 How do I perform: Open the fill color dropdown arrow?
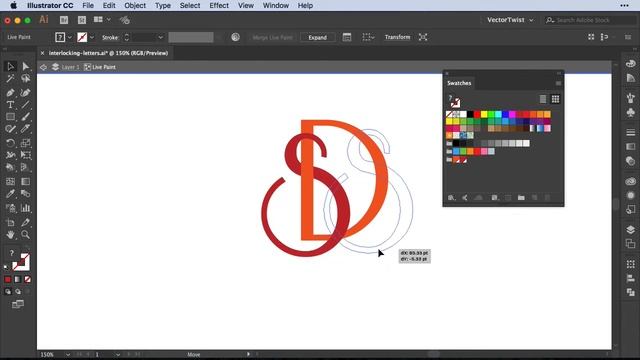[70, 37]
